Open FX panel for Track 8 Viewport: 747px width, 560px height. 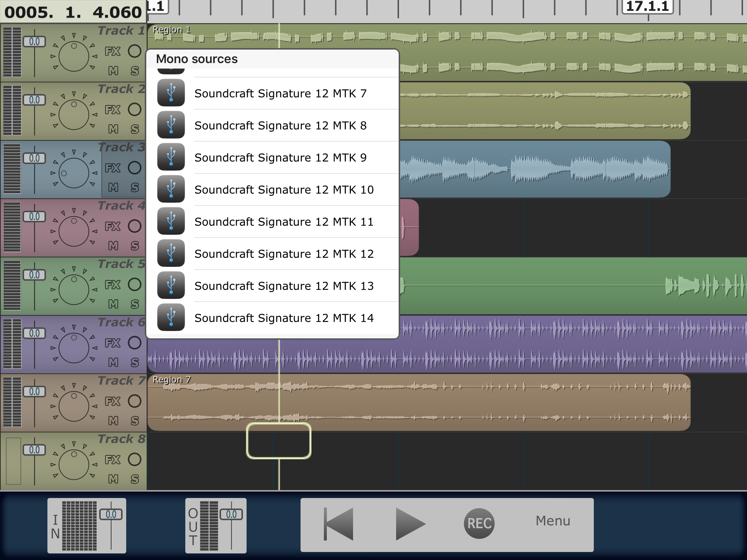click(112, 460)
